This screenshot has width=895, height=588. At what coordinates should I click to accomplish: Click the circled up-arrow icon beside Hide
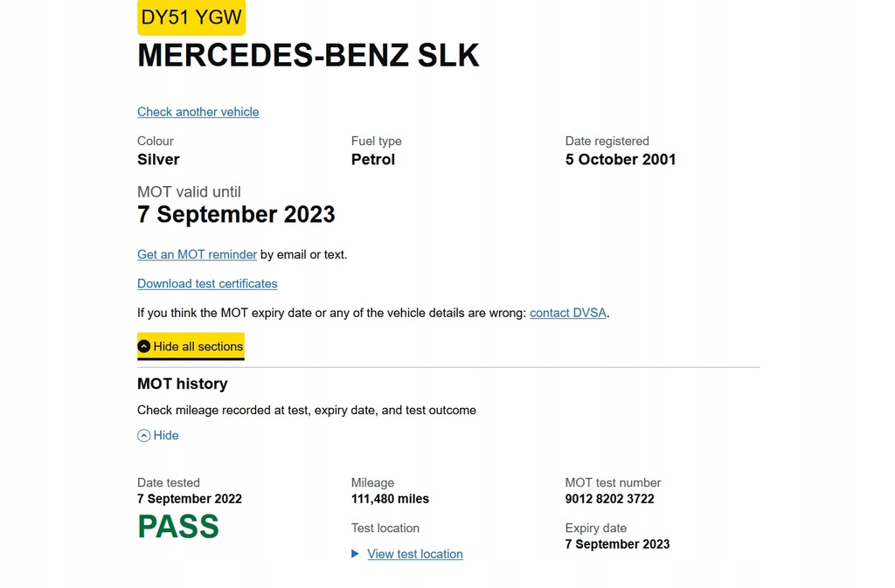pos(143,435)
